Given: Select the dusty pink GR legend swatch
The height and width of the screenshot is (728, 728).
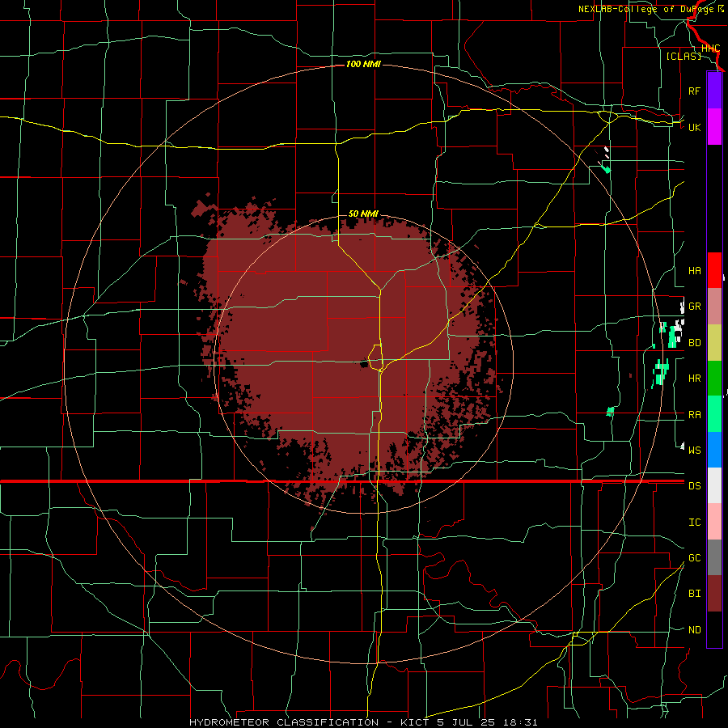Looking at the screenshot, I should click(x=714, y=307).
